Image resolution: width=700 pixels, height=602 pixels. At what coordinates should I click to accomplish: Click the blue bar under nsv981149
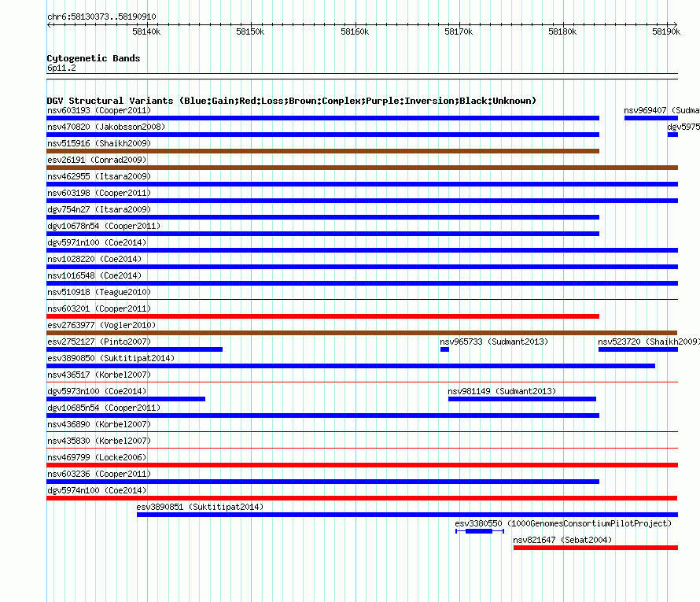point(522,399)
